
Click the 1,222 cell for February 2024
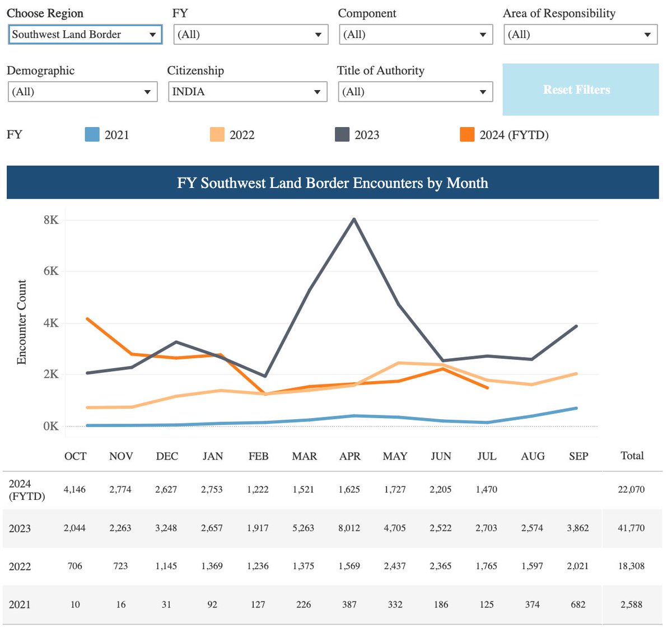click(x=258, y=489)
